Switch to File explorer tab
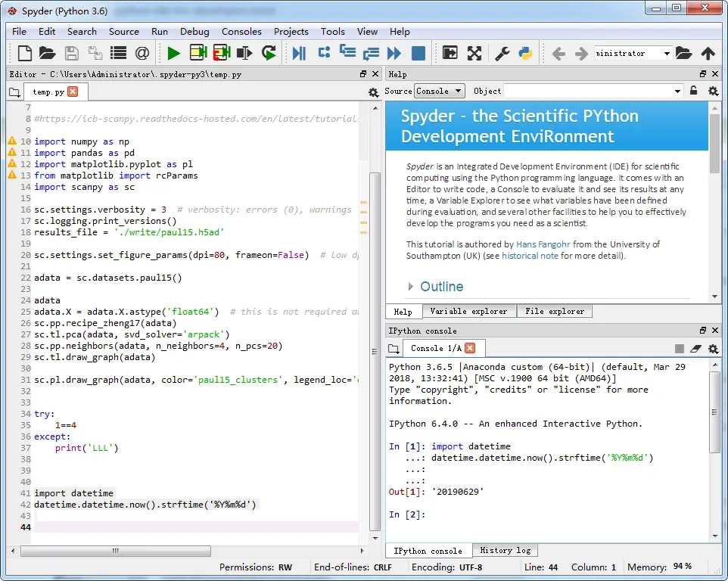728x581 pixels. point(555,312)
